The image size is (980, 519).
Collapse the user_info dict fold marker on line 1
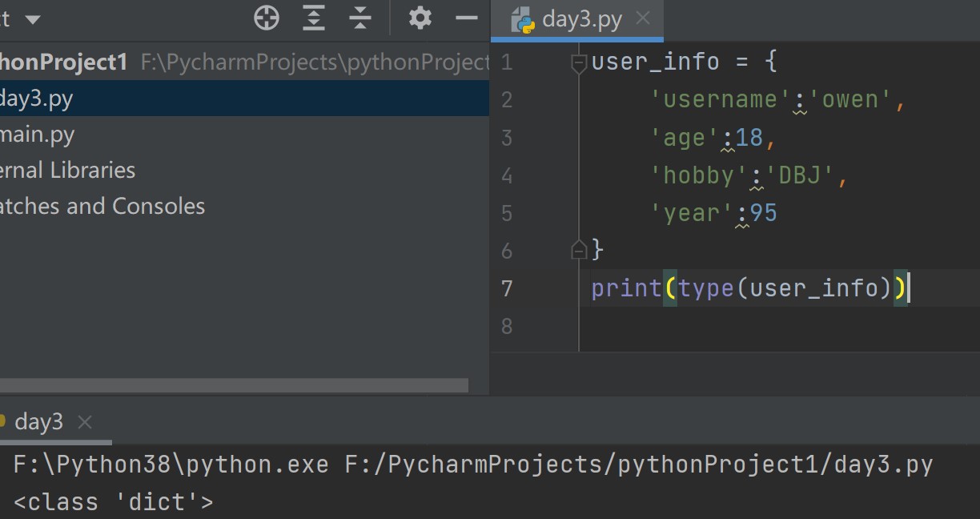click(x=579, y=62)
